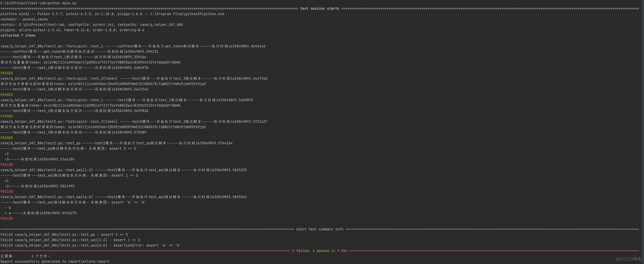The height and width of the screenshot is (264, 644).
Task: Click the summary line 'FAILED ...test_aa1[a-b] - AssertionError'
Action: click(91, 245)
